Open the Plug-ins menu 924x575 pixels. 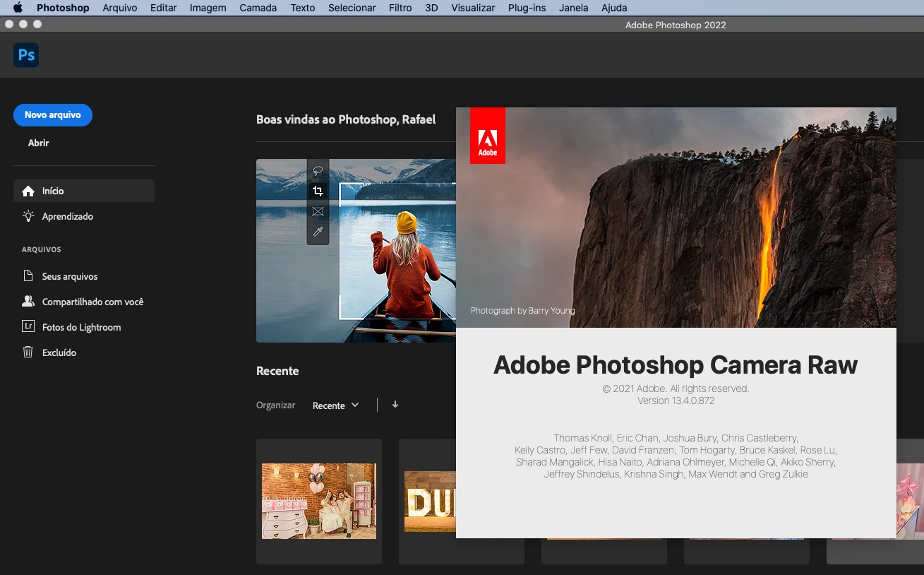tap(527, 8)
